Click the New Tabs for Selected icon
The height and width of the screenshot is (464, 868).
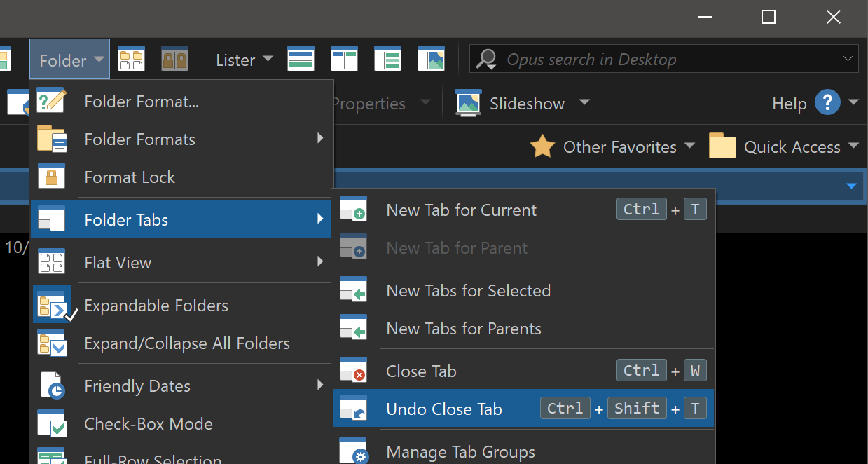pyautogui.click(x=353, y=289)
